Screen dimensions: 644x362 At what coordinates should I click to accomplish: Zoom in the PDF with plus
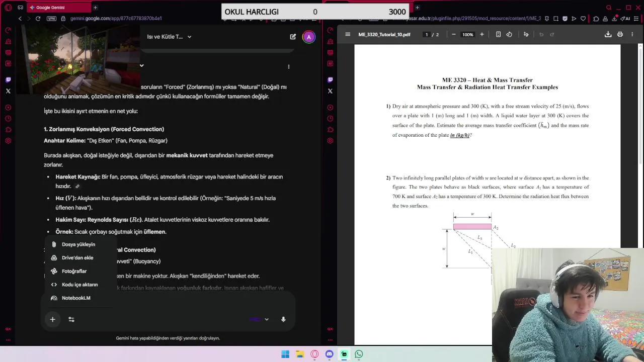tap(482, 35)
